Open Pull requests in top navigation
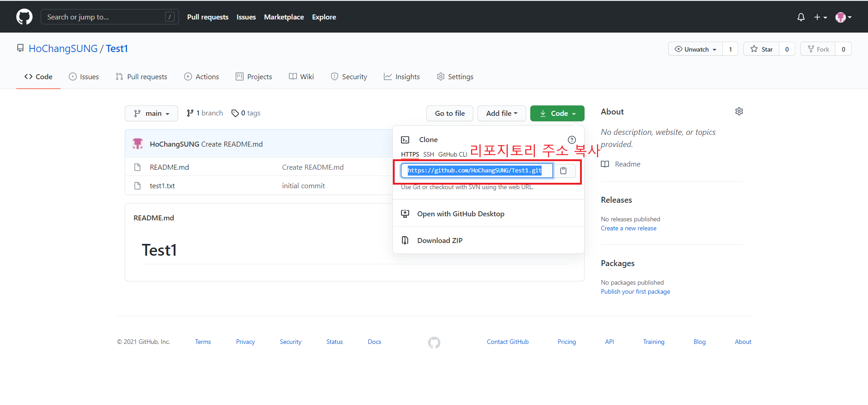Screen dimensions: 868x405 coord(208,17)
